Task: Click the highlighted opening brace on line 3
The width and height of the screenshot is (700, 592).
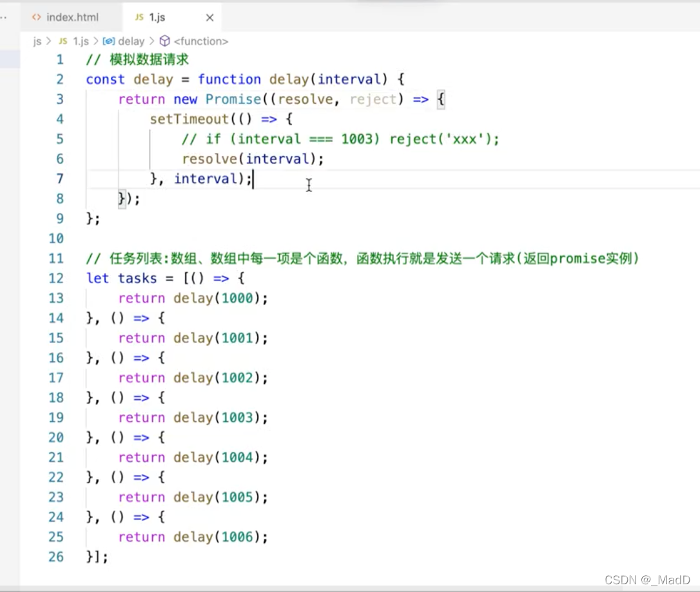Action: [x=441, y=99]
